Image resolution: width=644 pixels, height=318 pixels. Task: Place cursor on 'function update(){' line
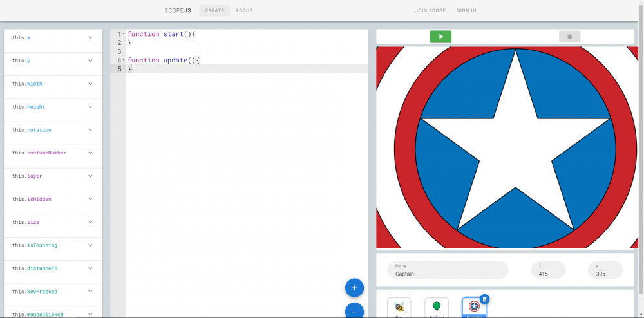pyautogui.click(x=163, y=61)
